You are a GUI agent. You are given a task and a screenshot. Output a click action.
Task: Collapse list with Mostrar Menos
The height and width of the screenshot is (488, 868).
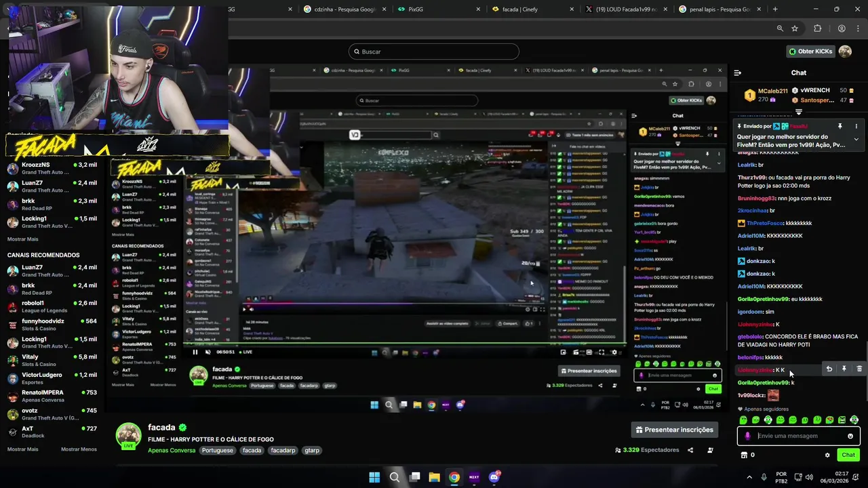pyautogui.click(x=79, y=449)
